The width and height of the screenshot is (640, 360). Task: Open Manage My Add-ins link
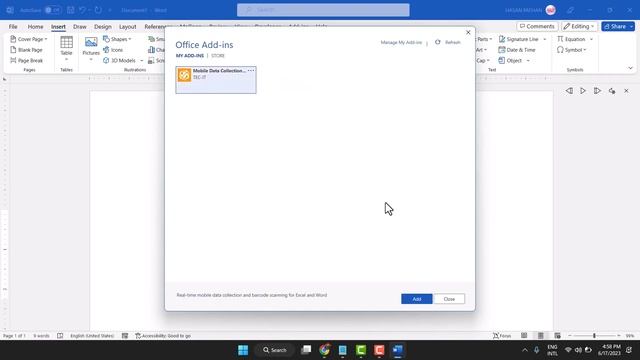(x=401, y=42)
